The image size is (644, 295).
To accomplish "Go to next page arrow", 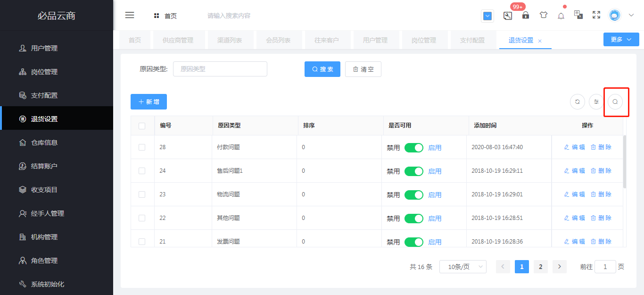I will [560, 267].
